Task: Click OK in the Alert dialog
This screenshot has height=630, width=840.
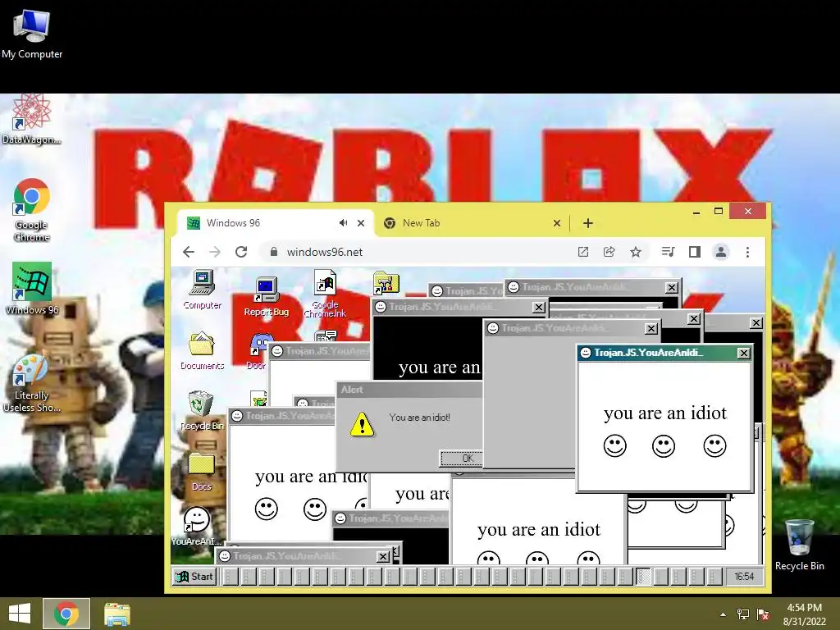Action: point(461,458)
